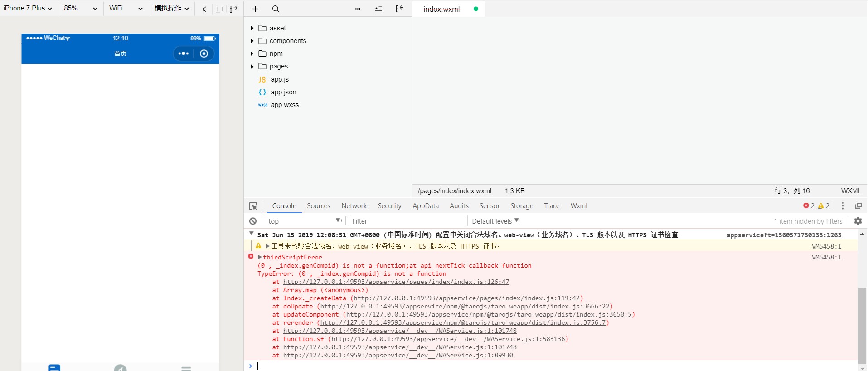This screenshot has width=868, height=371.
Task: Open the mini program menu dots
Action: (x=184, y=54)
